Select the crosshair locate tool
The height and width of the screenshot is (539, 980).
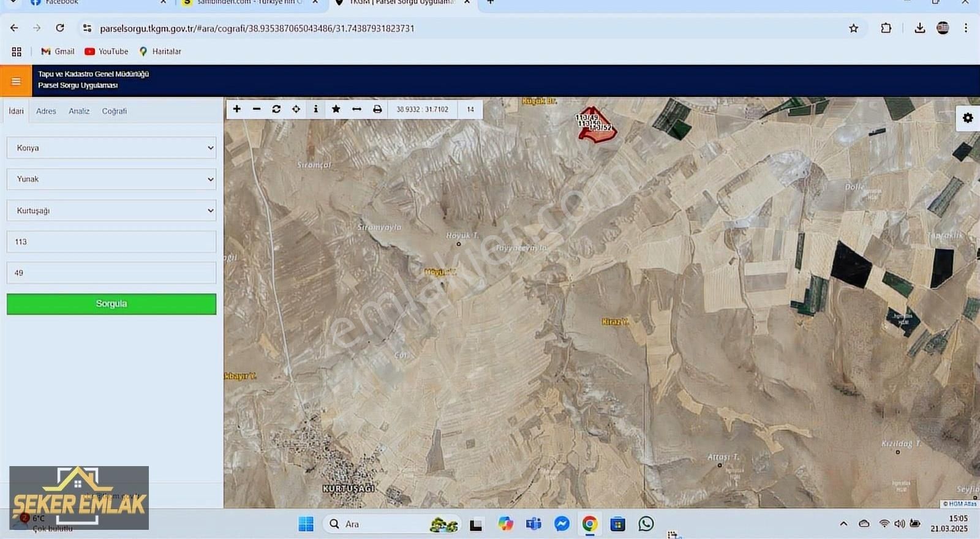(x=296, y=109)
